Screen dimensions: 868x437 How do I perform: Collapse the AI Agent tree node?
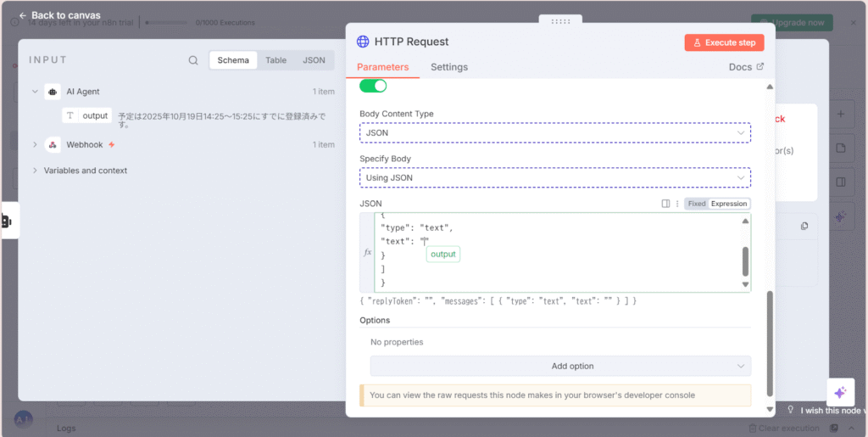(x=35, y=92)
